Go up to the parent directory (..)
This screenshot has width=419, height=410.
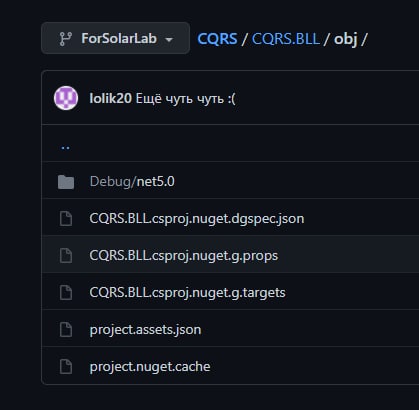coord(66,147)
